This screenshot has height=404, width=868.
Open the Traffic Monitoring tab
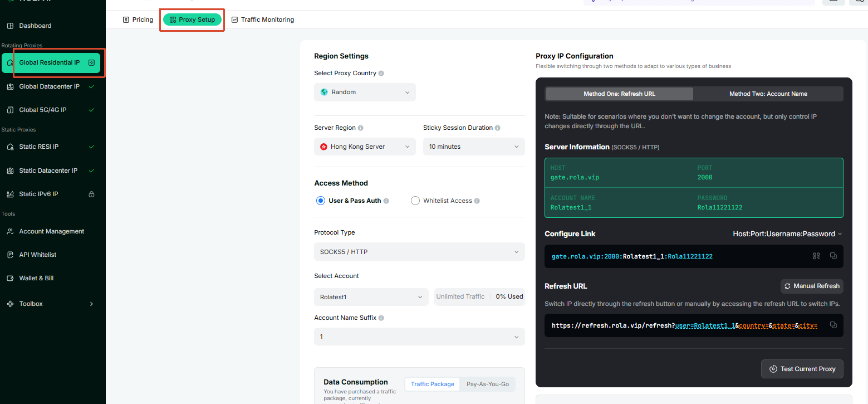click(x=263, y=20)
